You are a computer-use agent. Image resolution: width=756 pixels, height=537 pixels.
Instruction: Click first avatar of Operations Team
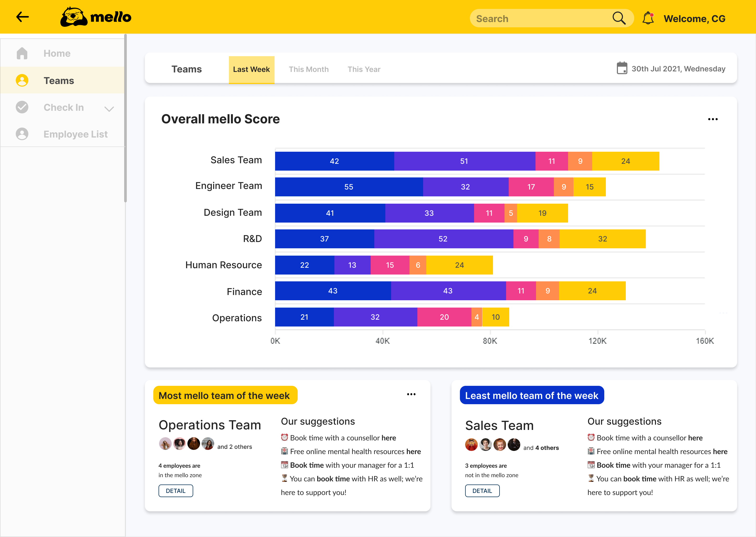165,443
